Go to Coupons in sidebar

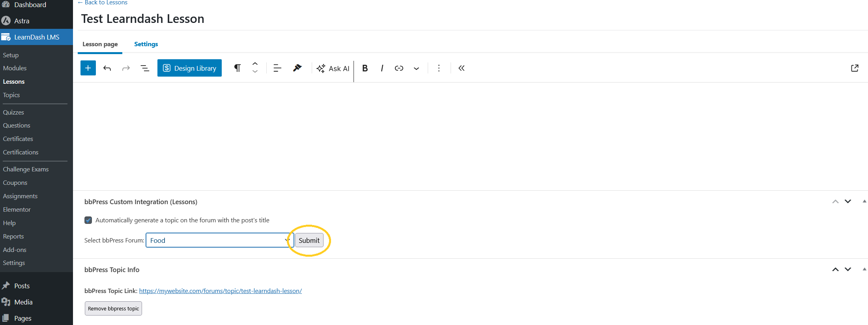click(x=15, y=182)
